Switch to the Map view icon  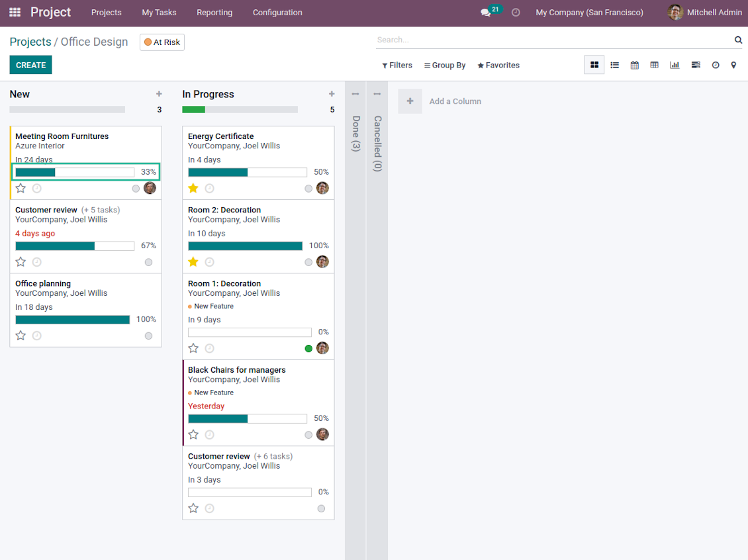click(x=733, y=65)
